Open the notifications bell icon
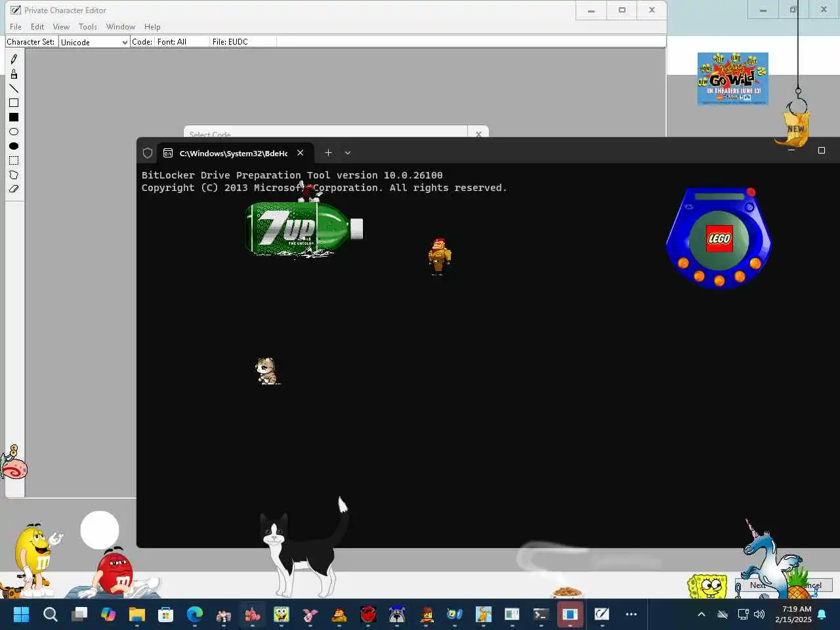The width and height of the screenshot is (840, 630). coord(822,614)
